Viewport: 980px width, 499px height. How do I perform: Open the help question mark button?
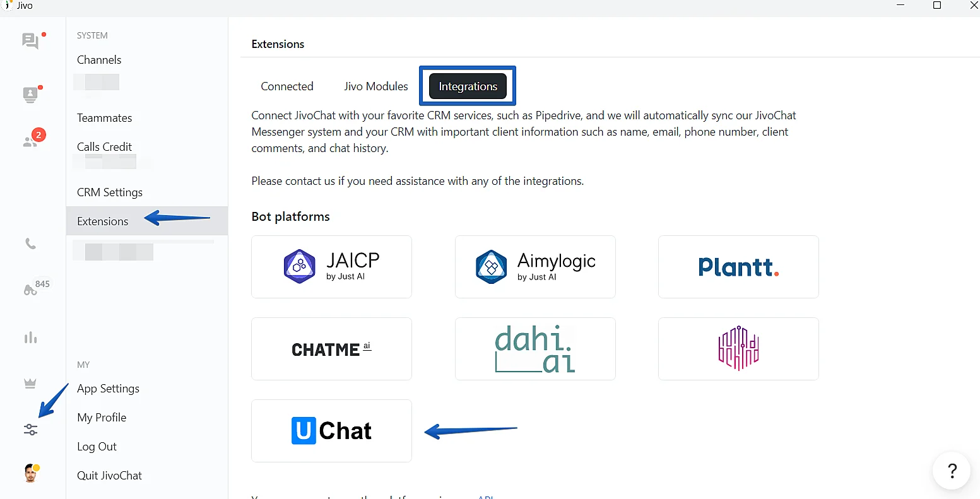click(952, 471)
